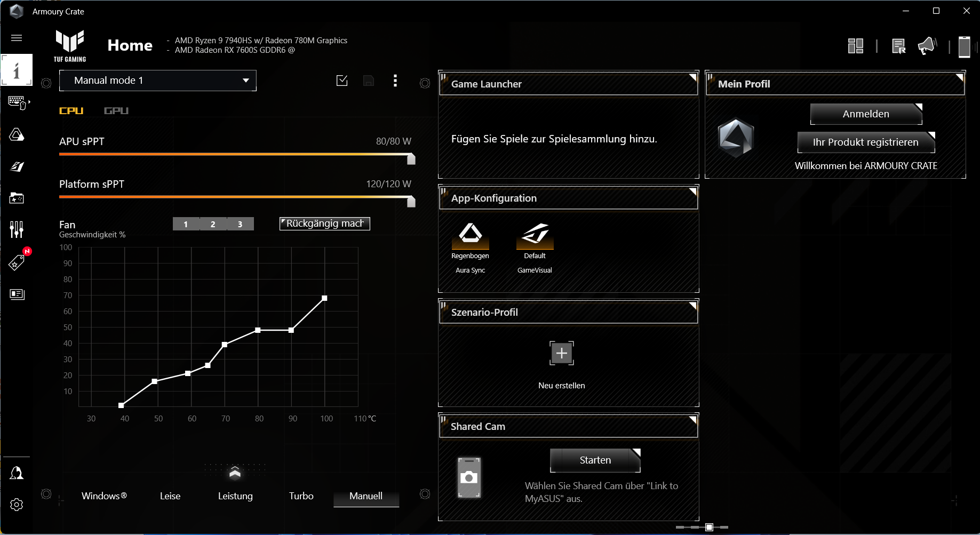The width and height of the screenshot is (980, 535).
Task: Click the fan curve point at 50°C
Action: click(154, 381)
